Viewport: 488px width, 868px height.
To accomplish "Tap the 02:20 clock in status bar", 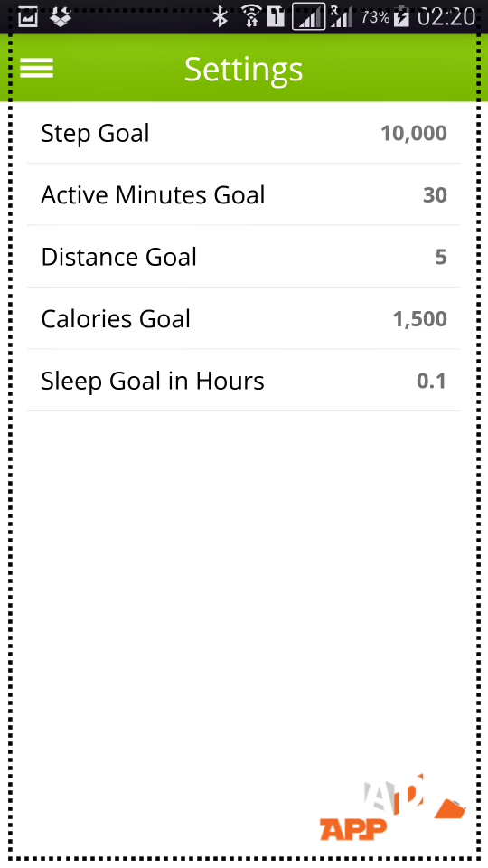I will click(446, 16).
